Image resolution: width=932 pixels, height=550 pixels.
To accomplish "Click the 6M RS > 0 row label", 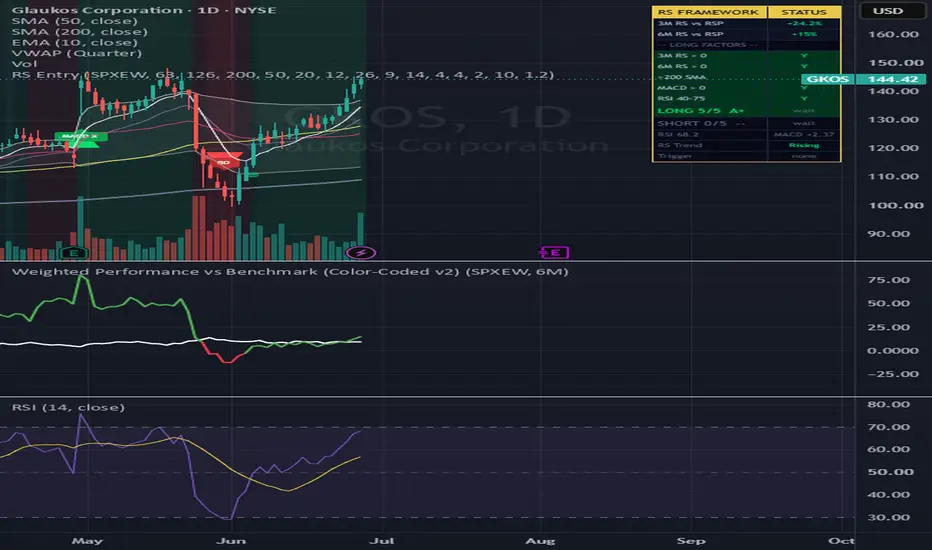I will coord(682,66).
